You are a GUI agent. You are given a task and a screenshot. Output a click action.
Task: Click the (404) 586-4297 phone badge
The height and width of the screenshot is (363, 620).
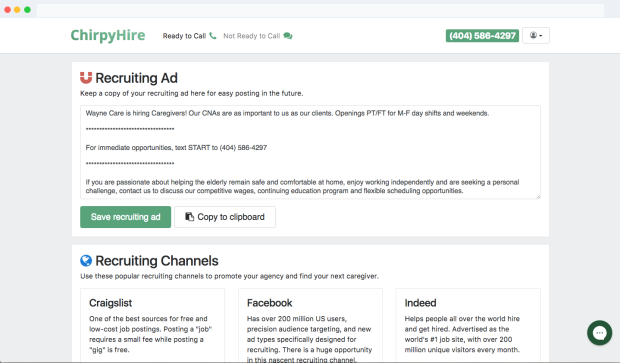482,36
